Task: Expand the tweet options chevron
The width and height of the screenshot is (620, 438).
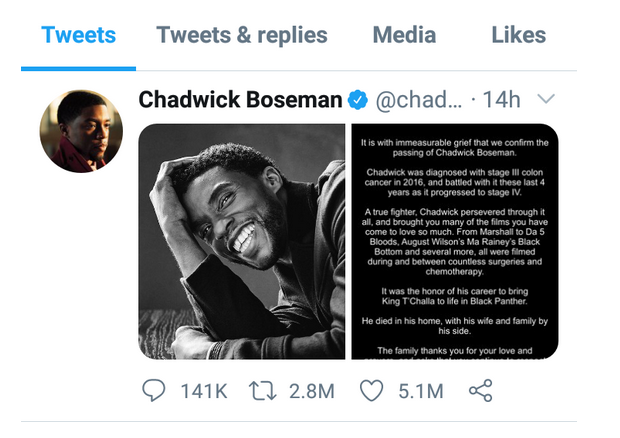Action: (x=546, y=98)
